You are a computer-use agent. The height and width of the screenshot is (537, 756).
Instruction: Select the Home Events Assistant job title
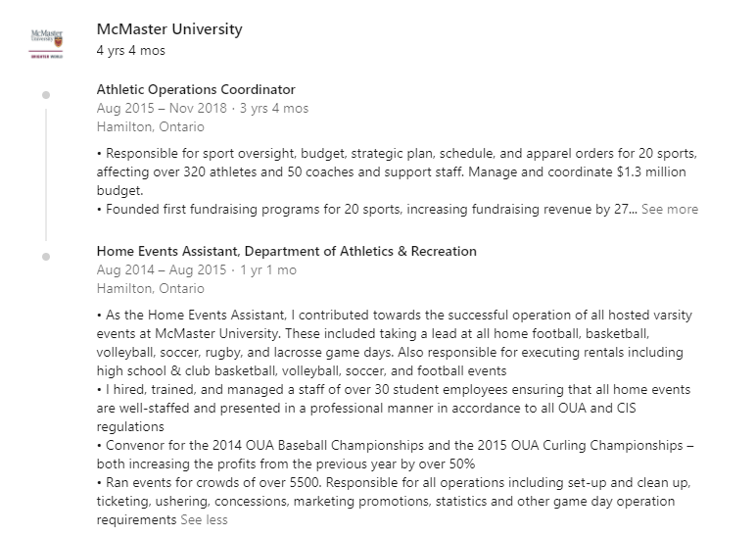click(286, 251)
